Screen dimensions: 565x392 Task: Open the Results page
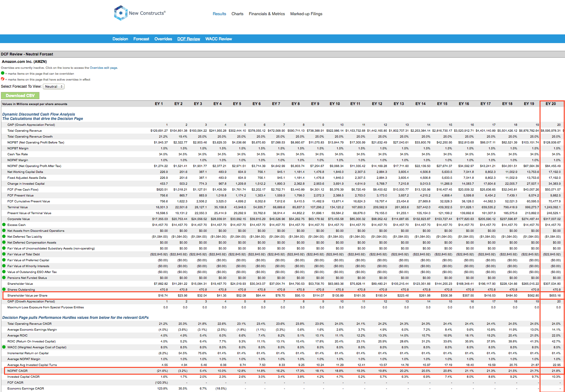[x=219, y=14]
